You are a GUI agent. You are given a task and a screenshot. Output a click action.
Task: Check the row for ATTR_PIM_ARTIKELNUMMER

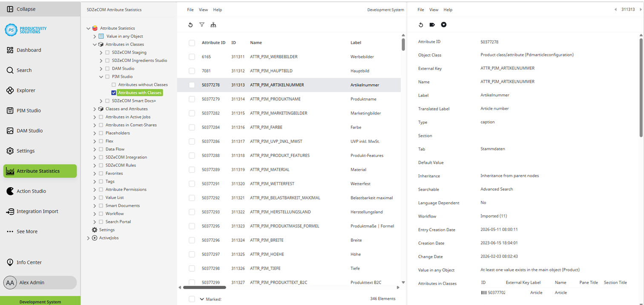pyautogui.click(x=192, y=85)
